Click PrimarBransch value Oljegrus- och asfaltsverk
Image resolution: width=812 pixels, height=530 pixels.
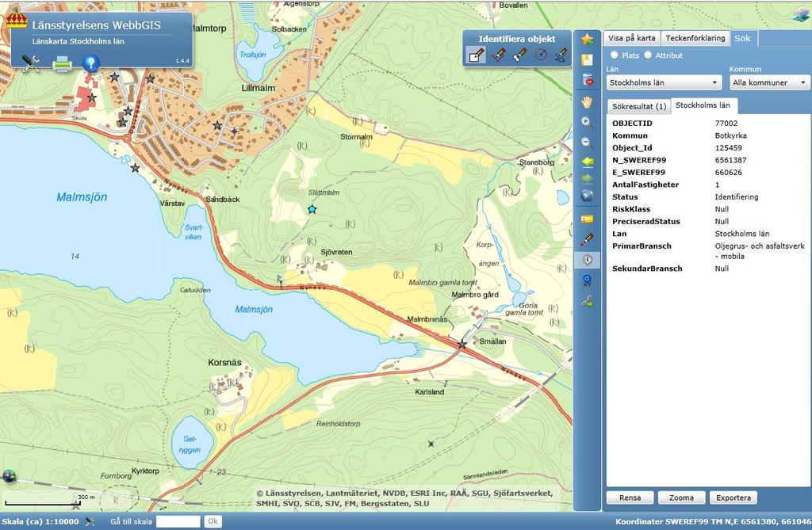pyautogui.click(x=760, y=251)
